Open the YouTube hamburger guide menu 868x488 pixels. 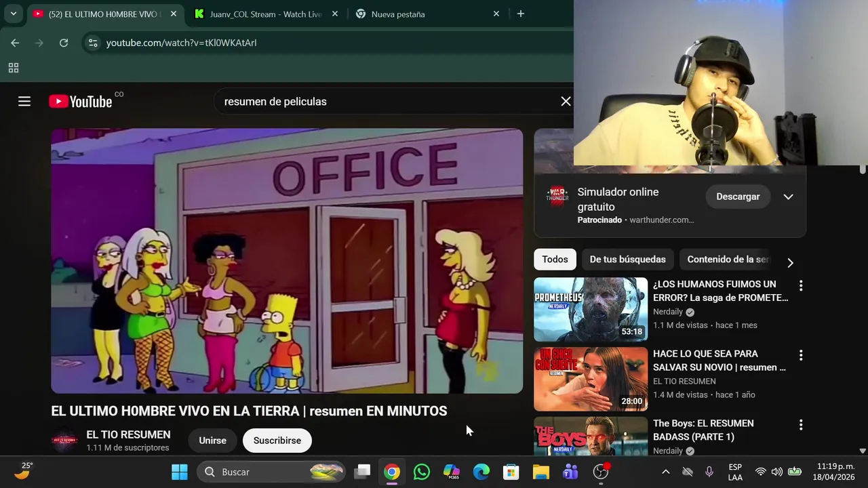24,102
